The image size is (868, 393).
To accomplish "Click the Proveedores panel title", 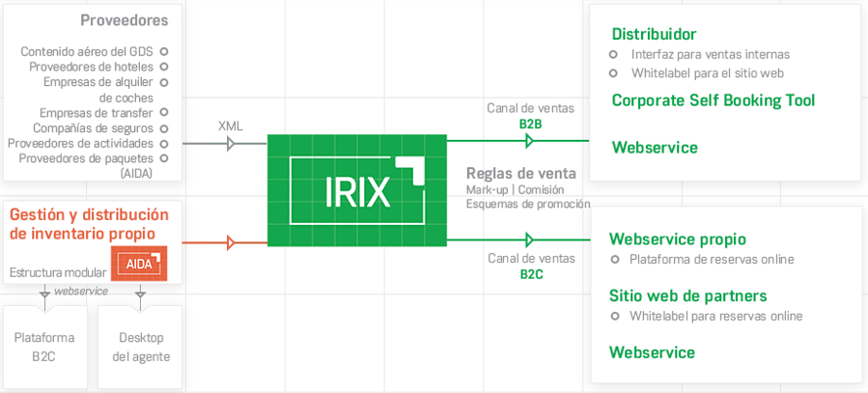I will [124, 20].
